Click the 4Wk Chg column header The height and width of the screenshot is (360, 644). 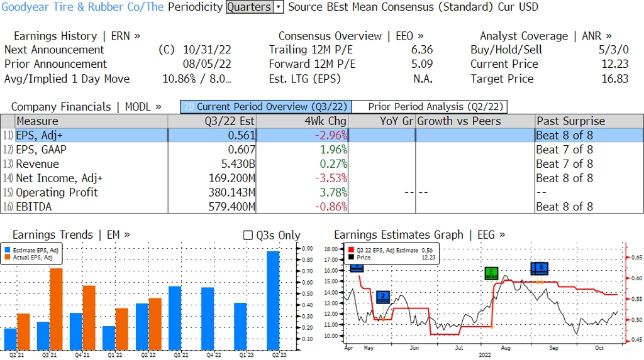[x=302, y=121]
